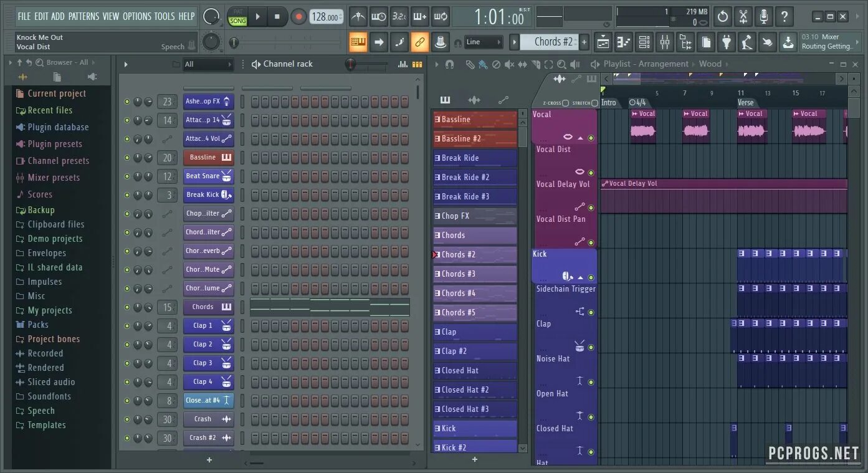The width and height of the screenshot is (868, 473).
Task: Open the Mixer window icon
Action: pyautogui.click(x=665, y=42)
